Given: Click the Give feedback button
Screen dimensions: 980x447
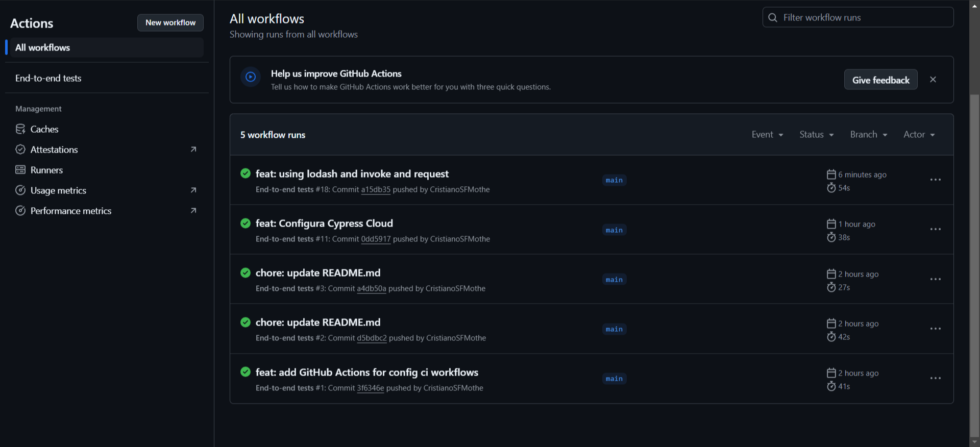Looking at the screenshot, I should [x=881, y=80].
